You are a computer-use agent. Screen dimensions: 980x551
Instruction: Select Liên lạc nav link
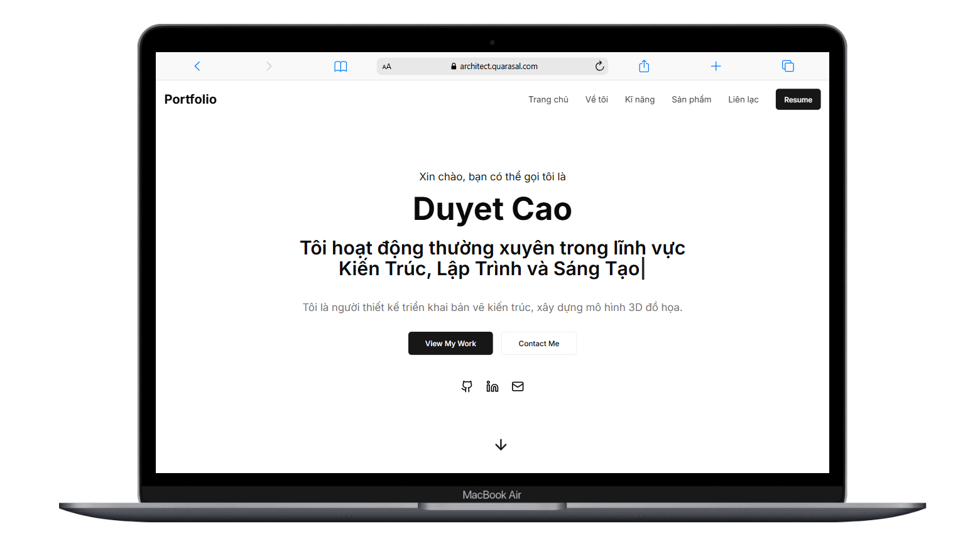[743, 99]
